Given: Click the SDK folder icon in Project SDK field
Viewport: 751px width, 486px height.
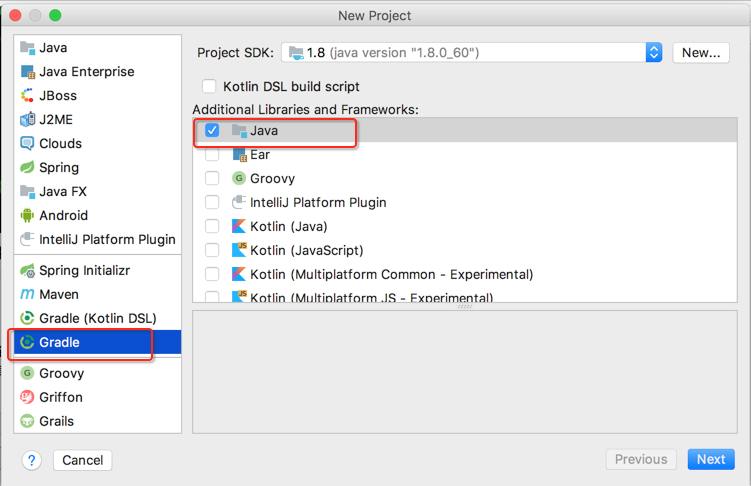Looking at the screenshot, I should (296, 53).
